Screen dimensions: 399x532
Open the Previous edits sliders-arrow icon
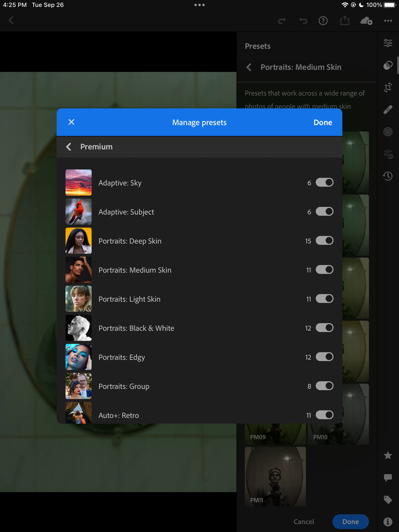(x=388, y=154)
